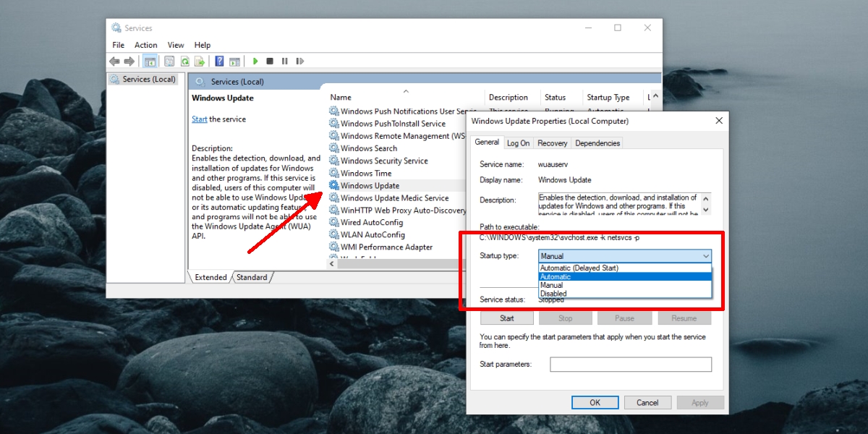This screenshot has width=868, height=434.
Task: Click gear icon beside WMI Performance Adapter
Action: (333, 247)
